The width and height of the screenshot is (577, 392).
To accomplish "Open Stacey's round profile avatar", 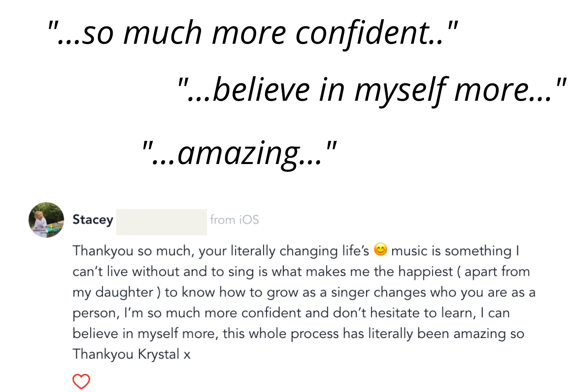I will coord(46,220).
